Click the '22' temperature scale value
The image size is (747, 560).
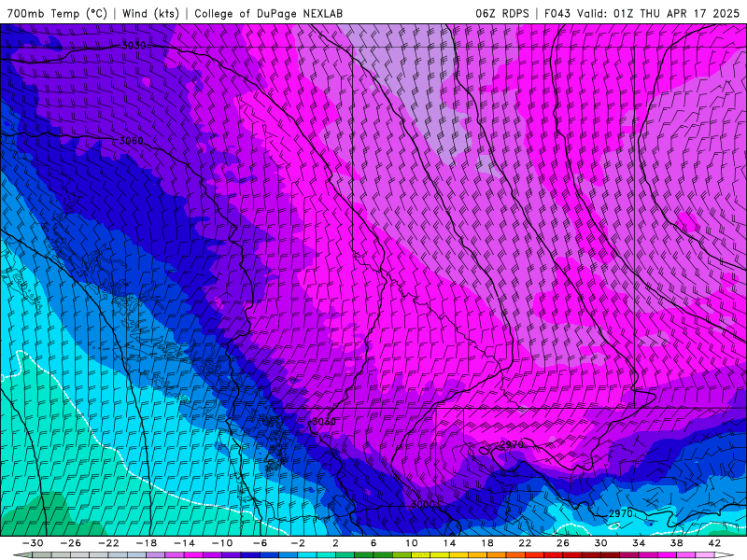coord(525,543)
